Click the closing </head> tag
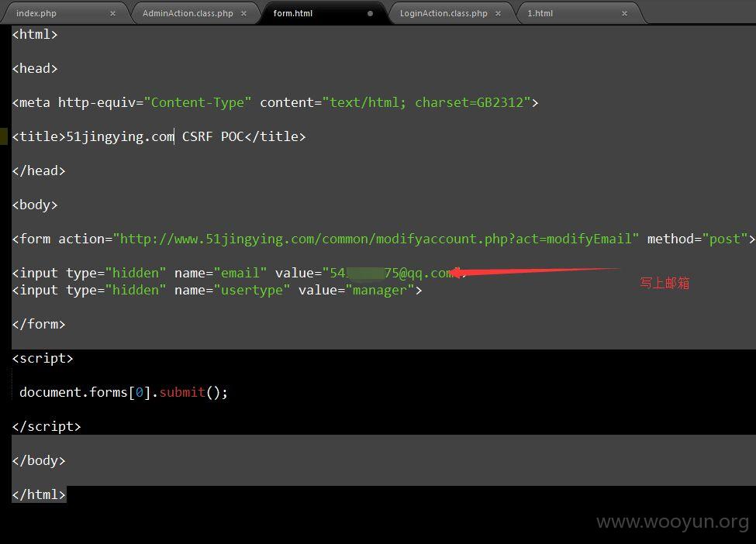 pos(39,171)
